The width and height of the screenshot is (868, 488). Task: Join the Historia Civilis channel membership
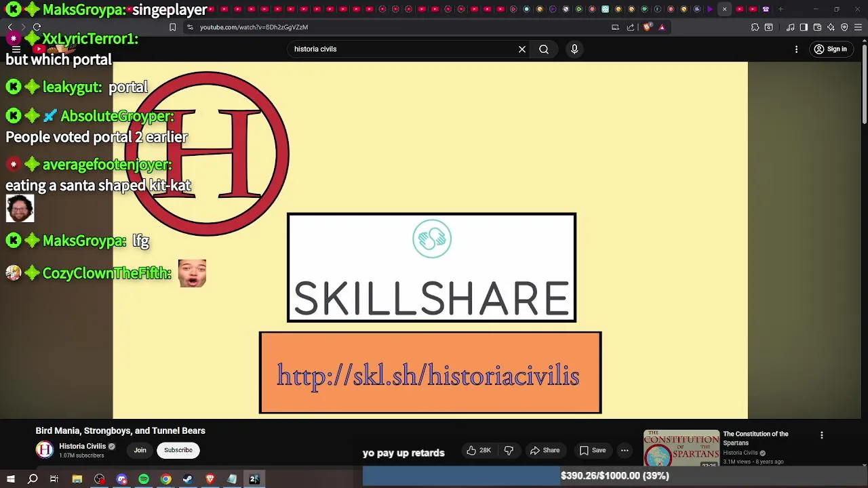click(140, 450)
